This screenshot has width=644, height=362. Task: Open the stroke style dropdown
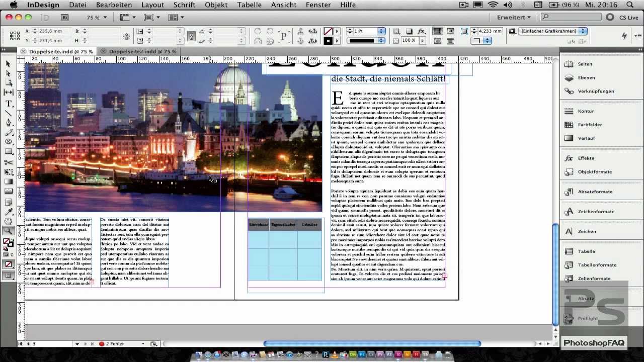[x=381, y=41]
